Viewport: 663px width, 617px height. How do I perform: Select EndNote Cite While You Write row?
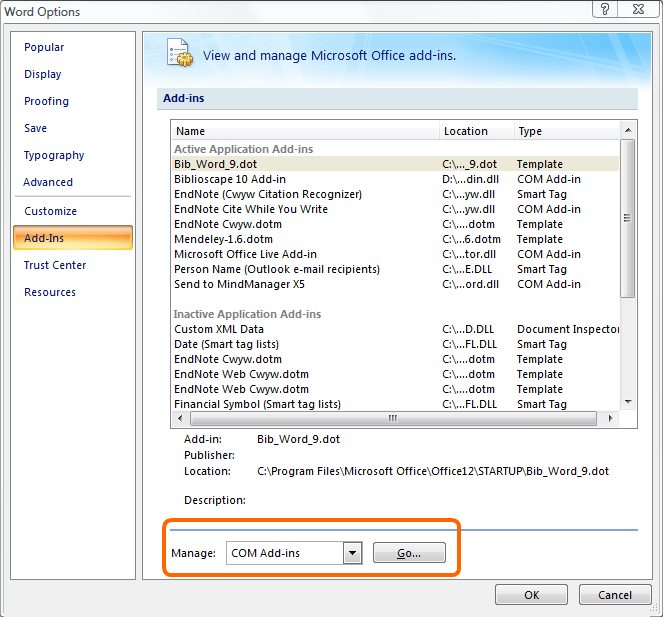pos(395,209)
